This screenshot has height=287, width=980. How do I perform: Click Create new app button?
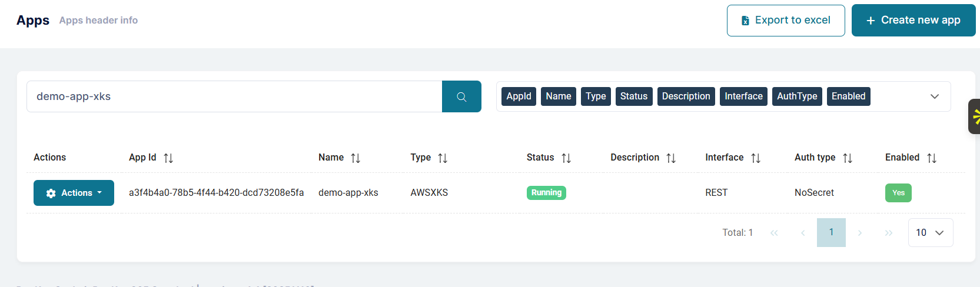tap(913, 21)
